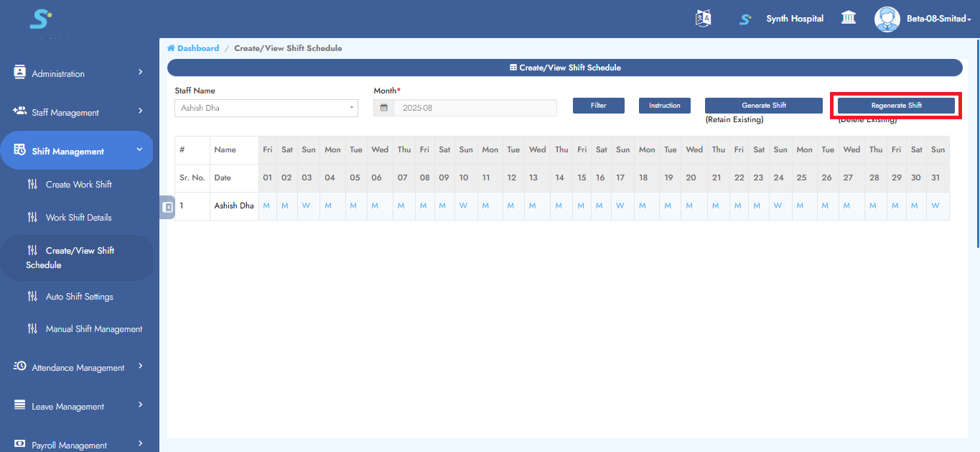Image resolution: width=980 pixels, height=452 pixels.
Task: Open the Staff Name dropdown
Action: pyautogui.click(x=266, y=108)
